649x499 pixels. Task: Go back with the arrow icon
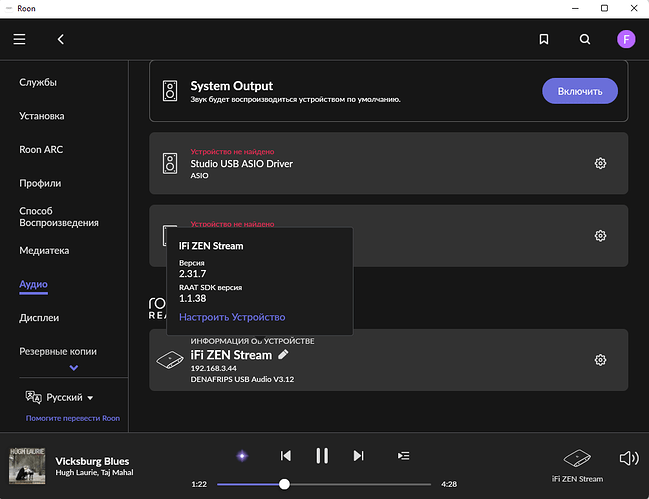point(60,39)
